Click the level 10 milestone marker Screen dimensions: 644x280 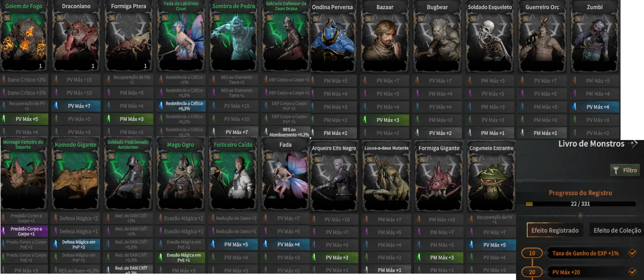pyautogui.click(x=532, y=253)
